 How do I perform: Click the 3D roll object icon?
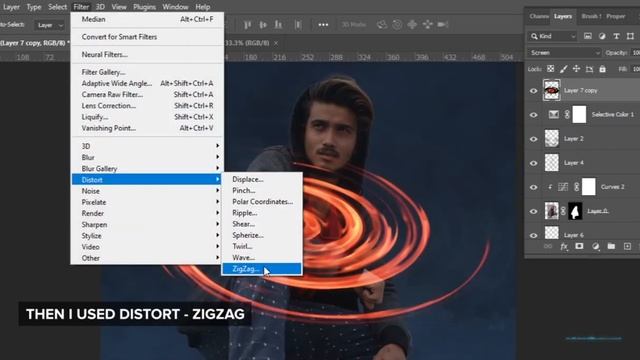pos(397,25)
